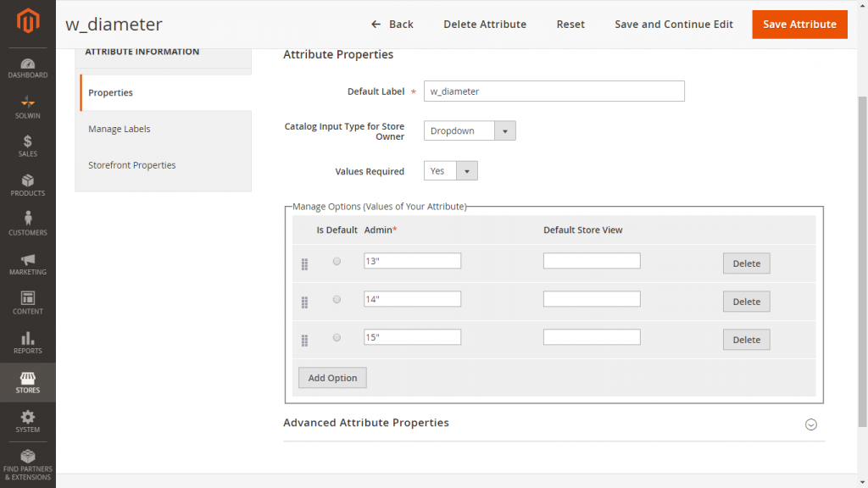868x488 pixels.
Task: Open the Sales dollar icon
Action: pyautogui.click(x=28, y=143)
